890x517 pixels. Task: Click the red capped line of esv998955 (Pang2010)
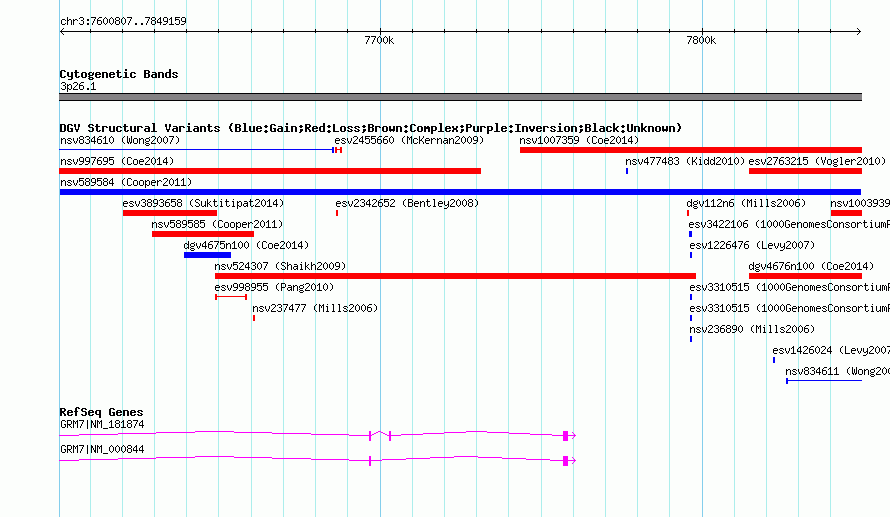231,297
